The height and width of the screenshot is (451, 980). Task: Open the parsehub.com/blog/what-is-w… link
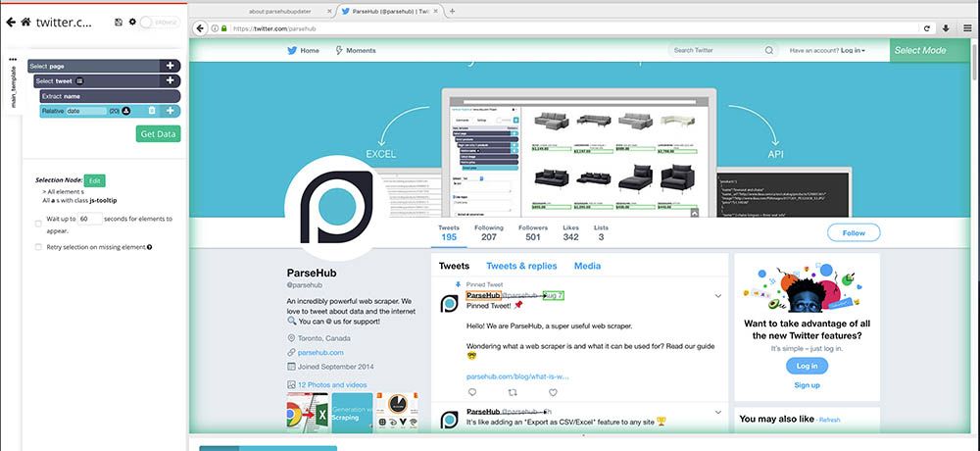pyautogui.click(x=517, y=376)
